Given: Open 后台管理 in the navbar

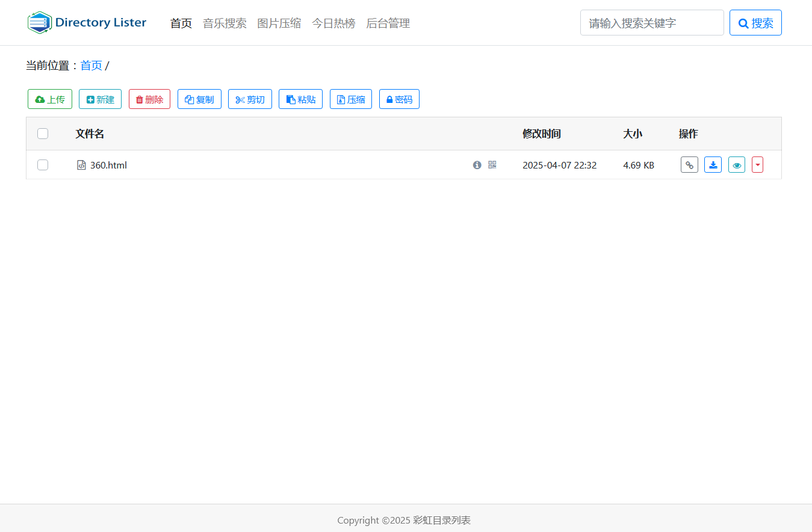Looking at the screenshot, I should [388, 23].
